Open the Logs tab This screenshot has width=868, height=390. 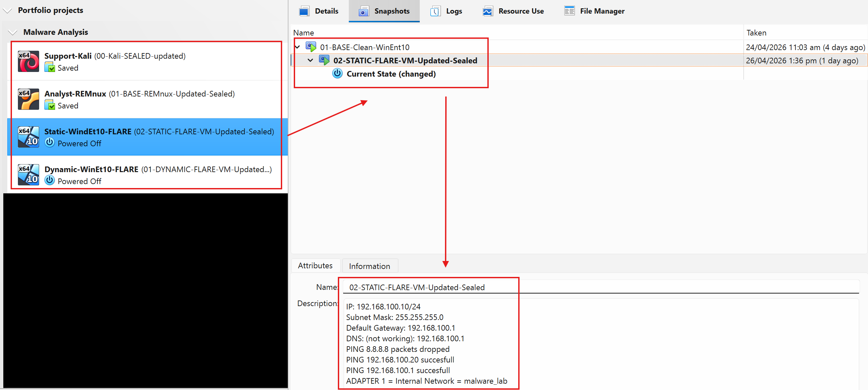coord(446,11)
